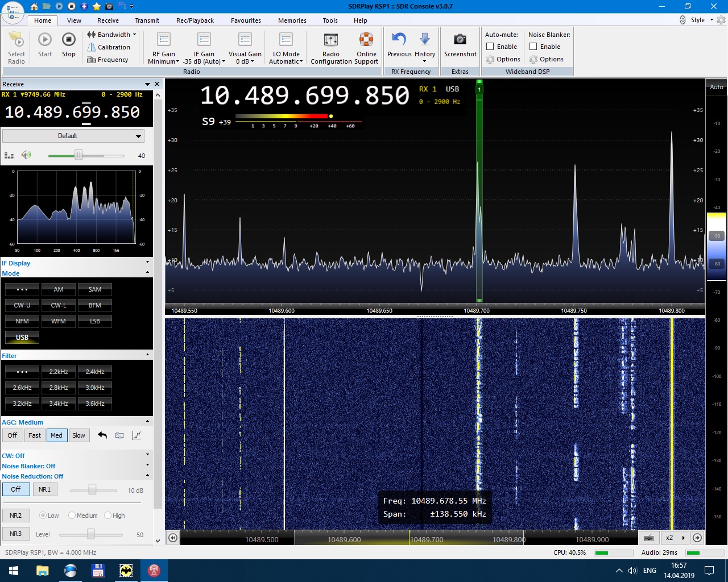The image size is (728, 582).
Task: Go to the Previous RX frequency
Action: tap(399, 40)
